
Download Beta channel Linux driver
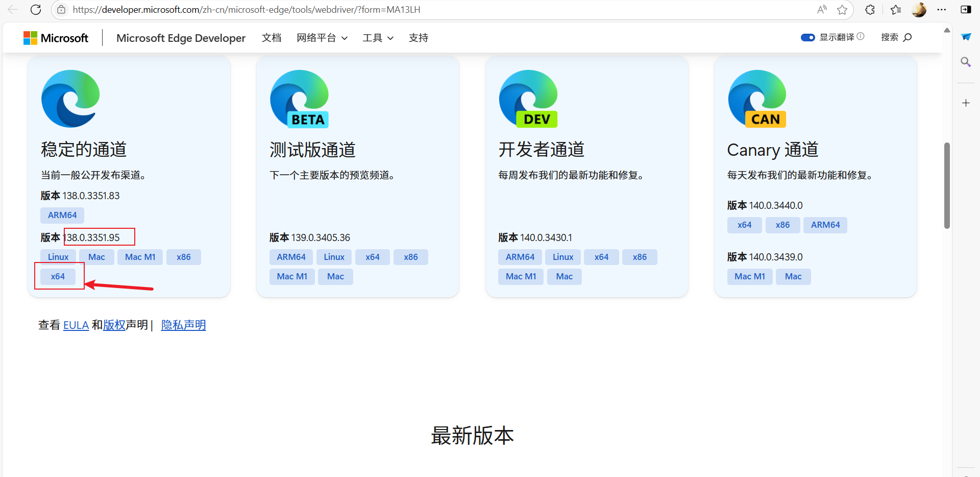[x=334, y=257]
